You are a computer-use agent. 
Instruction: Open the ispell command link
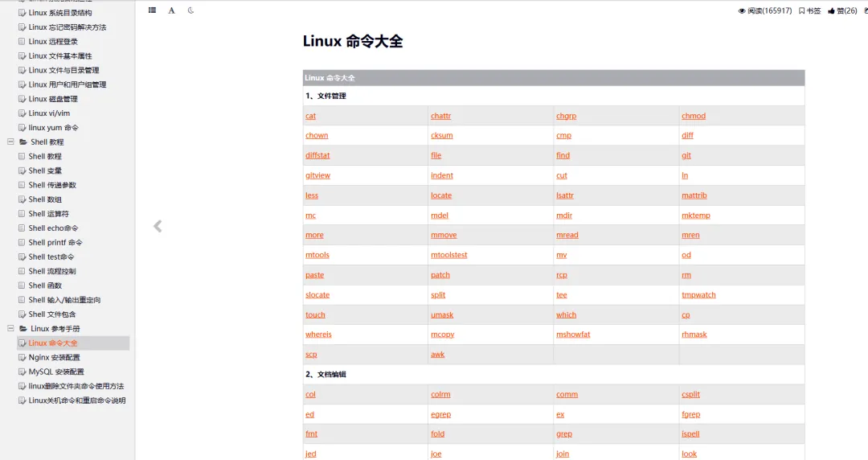690,434
